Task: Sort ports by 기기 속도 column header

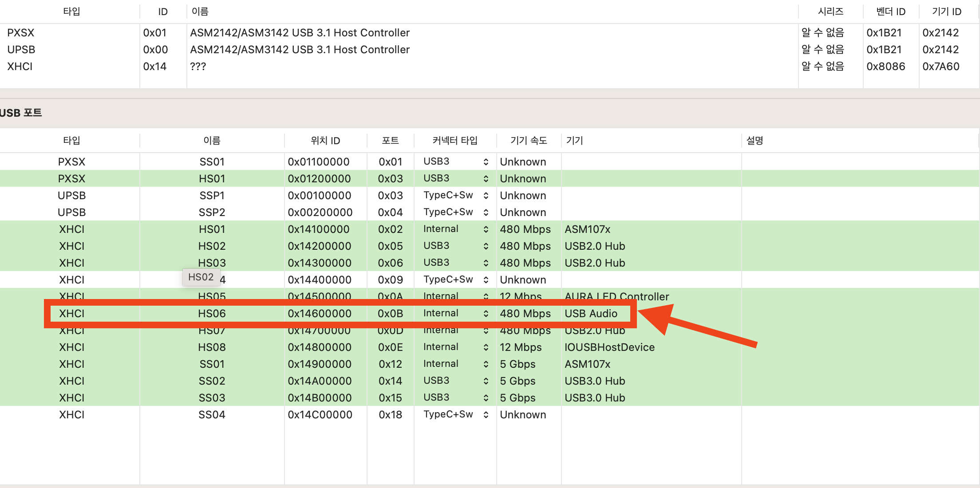Action: [x=529, y=141]
